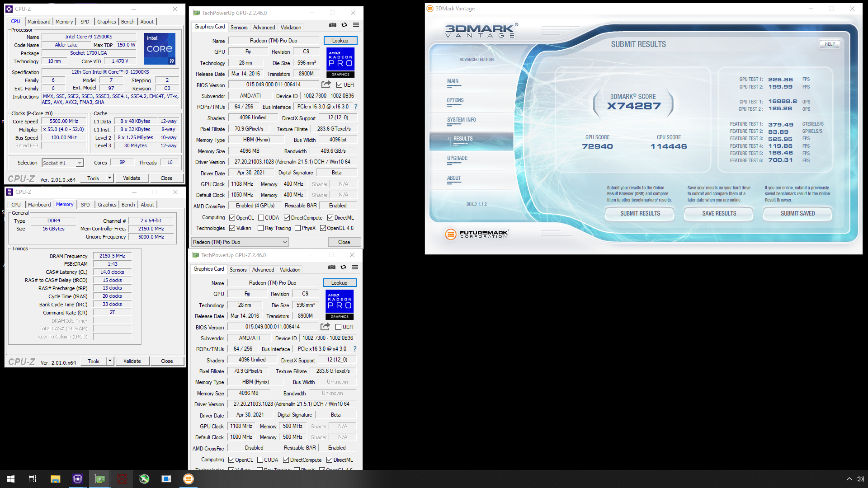Click the Bus Interface question mark in upper GPU-Z
The height and width of the screenshot is (488, 868).
click(x=356, y=107)
